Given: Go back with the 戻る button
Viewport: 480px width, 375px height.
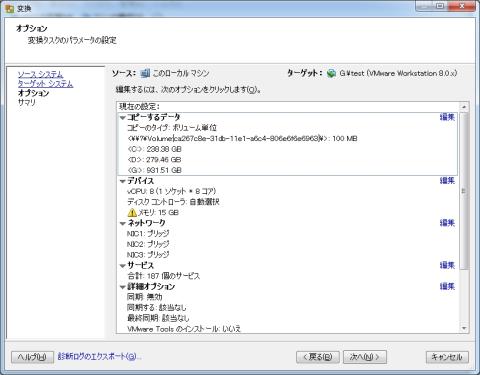Looking at the screenshot, I should pyautogui.click(x=318, y=357).
